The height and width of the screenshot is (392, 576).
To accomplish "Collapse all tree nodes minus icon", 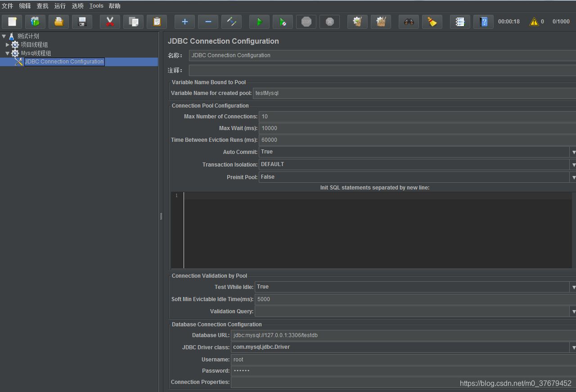I will click(208, 22).
